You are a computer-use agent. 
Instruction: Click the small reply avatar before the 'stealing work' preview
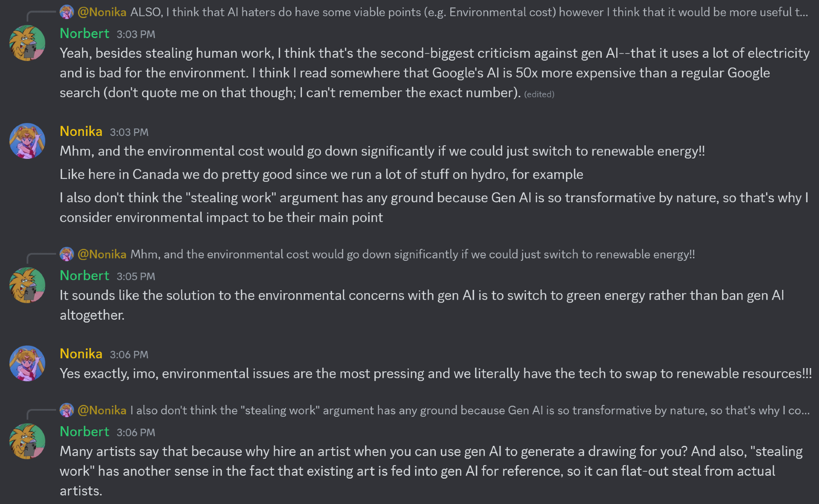[x=67, y=410]
